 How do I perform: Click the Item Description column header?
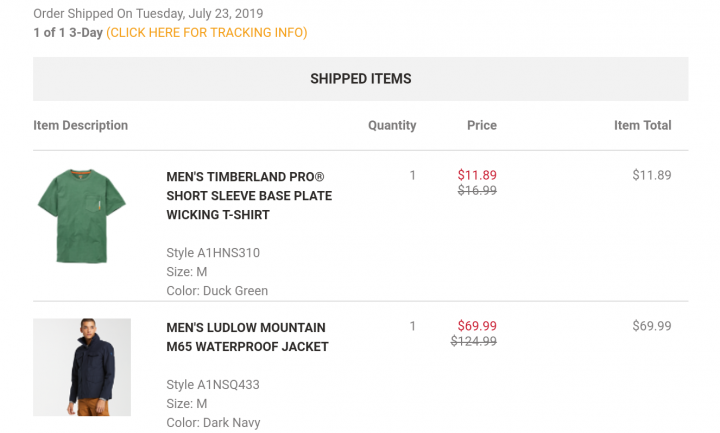(x=81, y=126)
